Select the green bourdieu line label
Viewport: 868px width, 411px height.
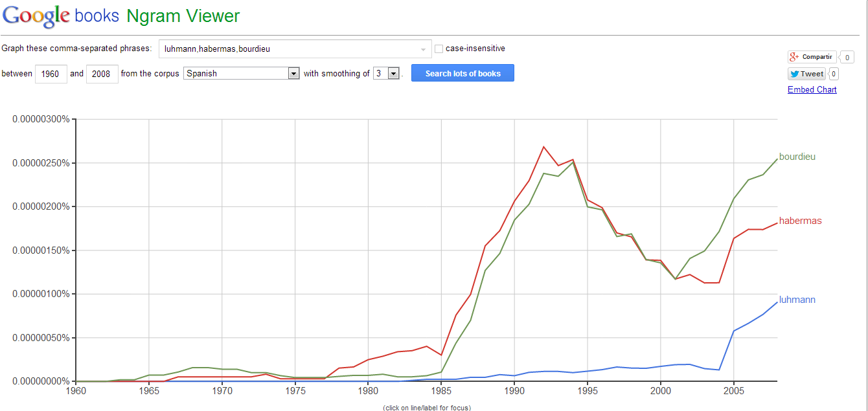pyautogui.click(x=797, y=157)
